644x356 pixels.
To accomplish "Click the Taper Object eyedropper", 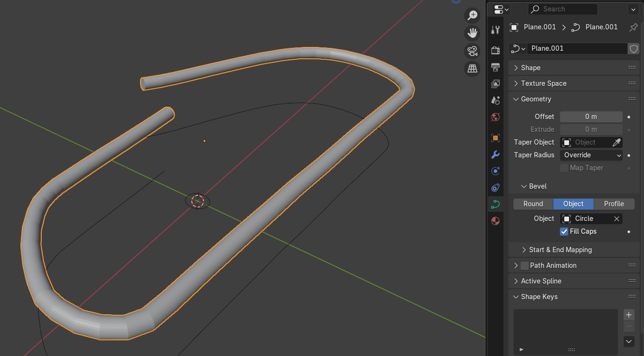I will point(616,142).
